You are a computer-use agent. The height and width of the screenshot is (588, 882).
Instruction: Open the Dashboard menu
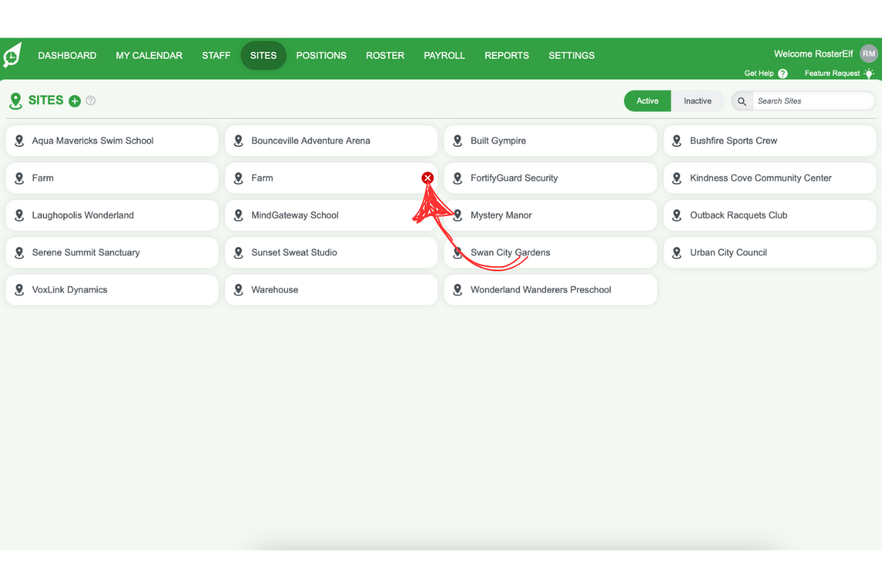(67, 56)
